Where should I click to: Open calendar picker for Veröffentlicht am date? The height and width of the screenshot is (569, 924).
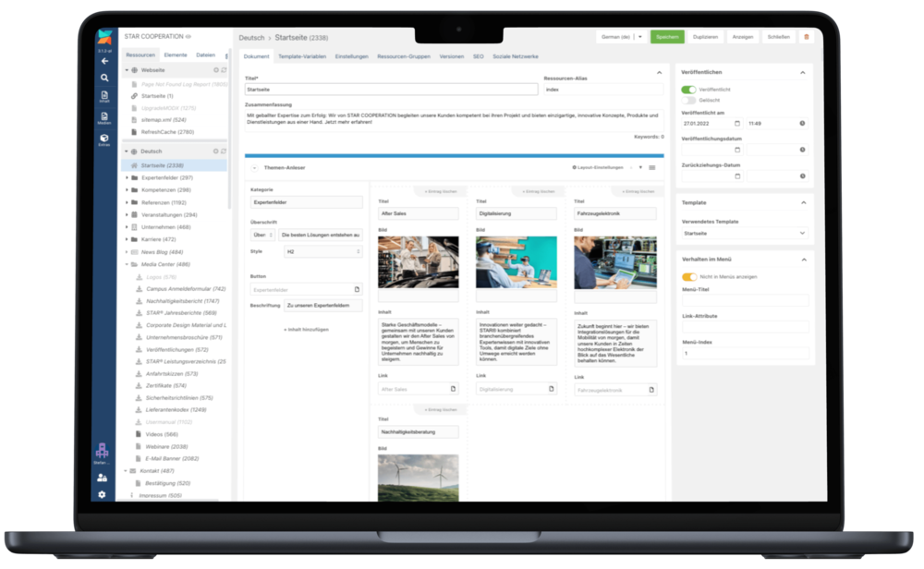737,123
